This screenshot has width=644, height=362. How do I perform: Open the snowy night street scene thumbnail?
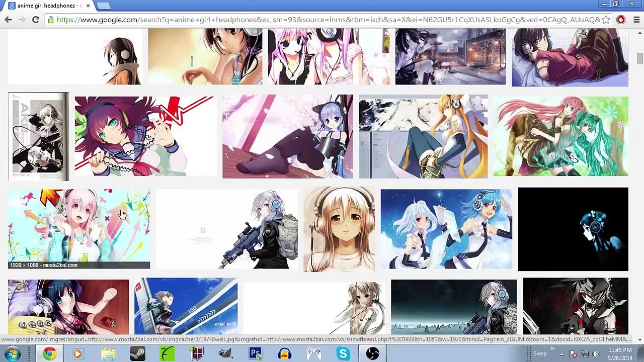(450, 56)
